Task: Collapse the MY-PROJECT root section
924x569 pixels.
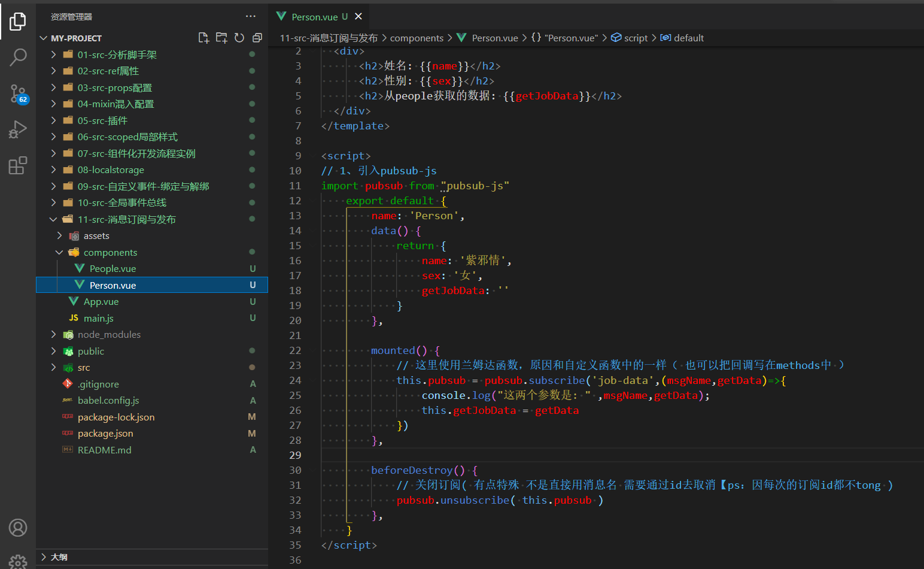Action: 43,38
